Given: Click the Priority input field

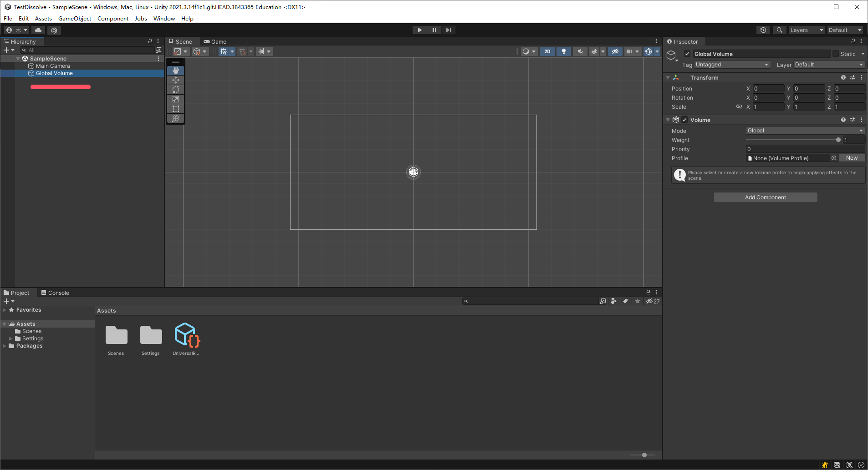Looking at the screenshot, I should (805, 149).
